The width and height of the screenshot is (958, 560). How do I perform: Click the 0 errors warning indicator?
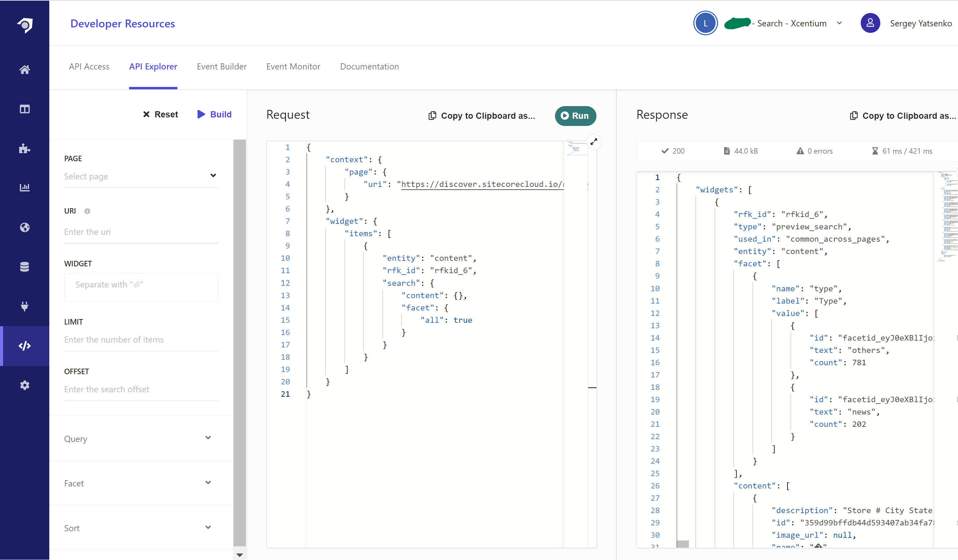(x=814, y=151)
